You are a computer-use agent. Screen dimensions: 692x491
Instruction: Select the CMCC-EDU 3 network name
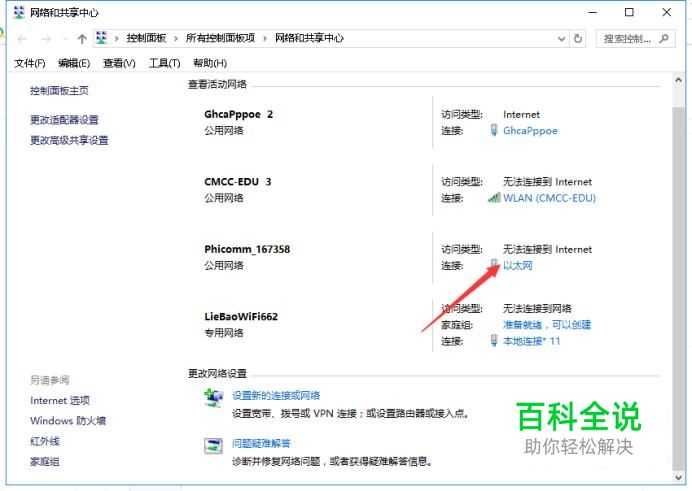pos(238,182)
